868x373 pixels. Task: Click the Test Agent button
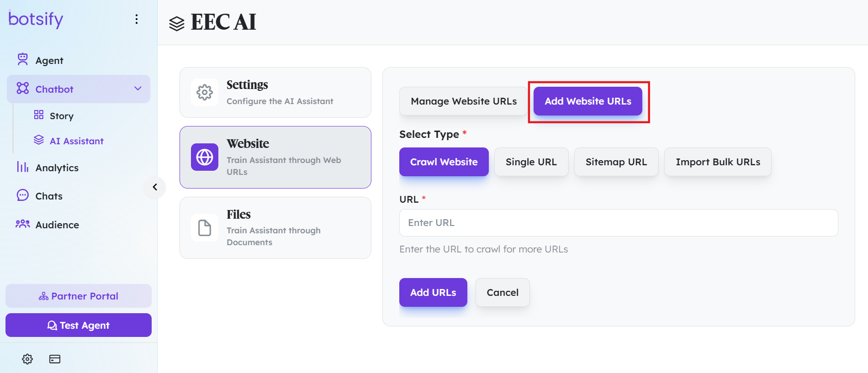[x=79, y=325]
